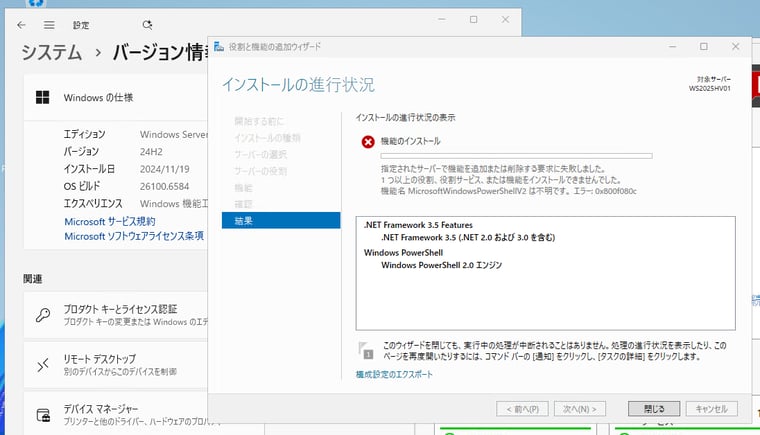760x435 pixels.
Task: Open デバイス マネージャー entry in Settings
Action: pos(116,415)
